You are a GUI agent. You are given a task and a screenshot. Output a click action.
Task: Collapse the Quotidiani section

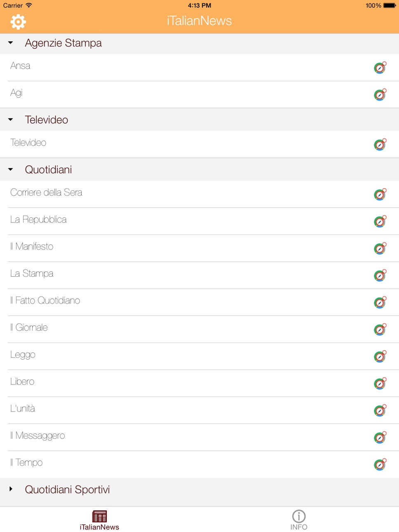pos(11,169)
